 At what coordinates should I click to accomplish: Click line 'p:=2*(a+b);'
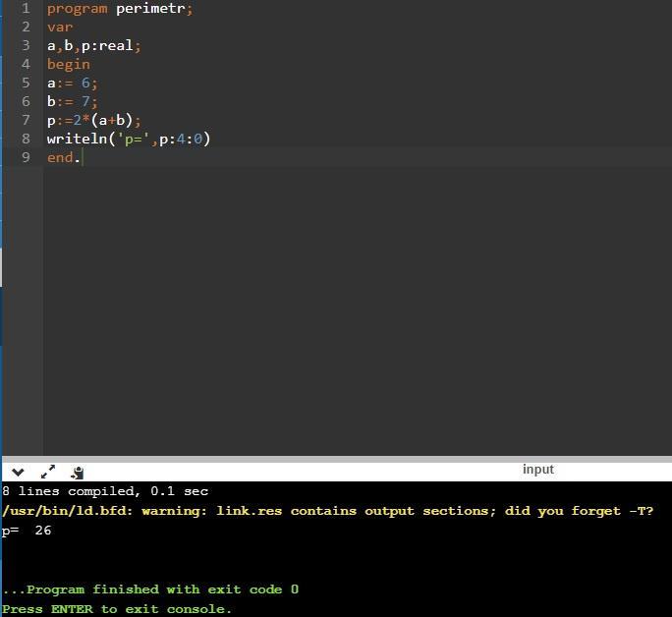(x=94, y=120)
